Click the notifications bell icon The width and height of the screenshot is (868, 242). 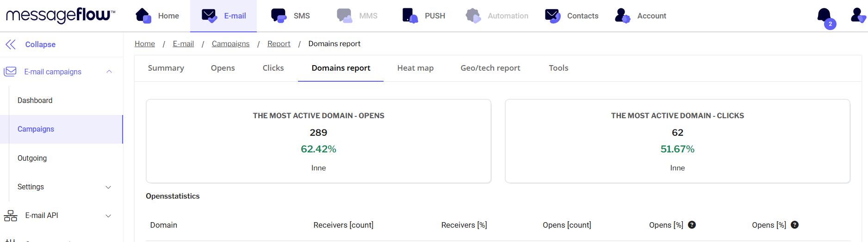tap(825, 16)
